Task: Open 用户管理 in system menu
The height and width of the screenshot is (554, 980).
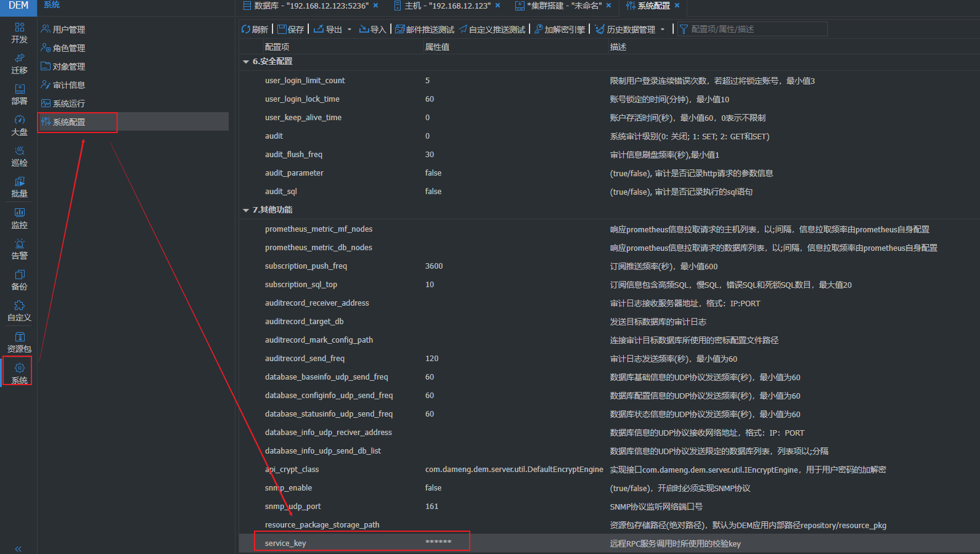Action: click(x=63, y=29)
